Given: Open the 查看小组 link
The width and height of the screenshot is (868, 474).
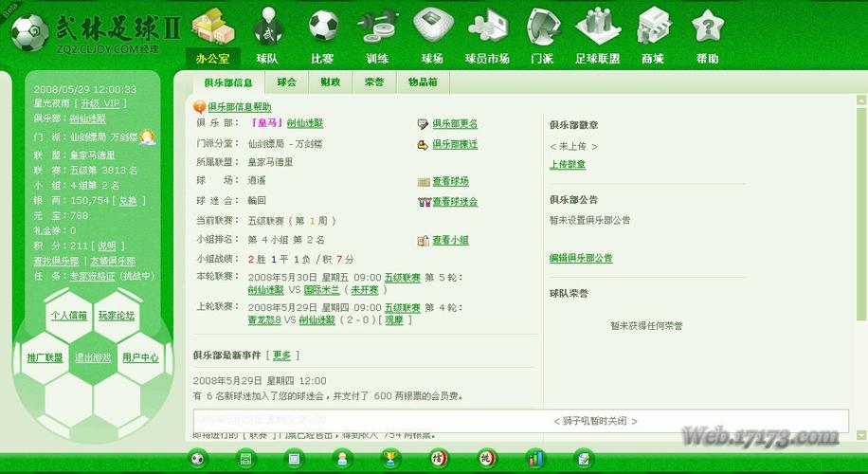Looking at the screenshot, I should coord(451,241).
